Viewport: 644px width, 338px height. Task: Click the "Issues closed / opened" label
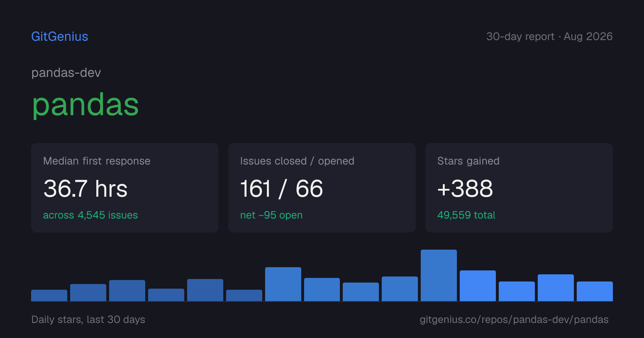[297, 161]
